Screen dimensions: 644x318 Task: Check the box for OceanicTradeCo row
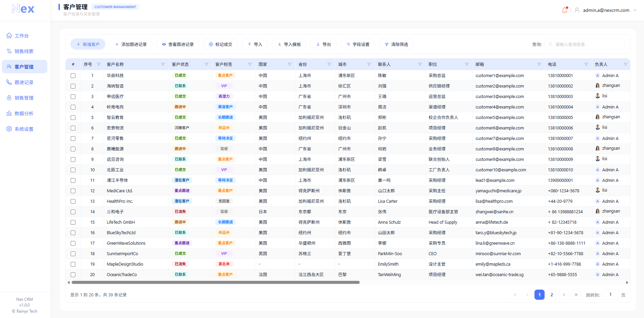(73, 275)
